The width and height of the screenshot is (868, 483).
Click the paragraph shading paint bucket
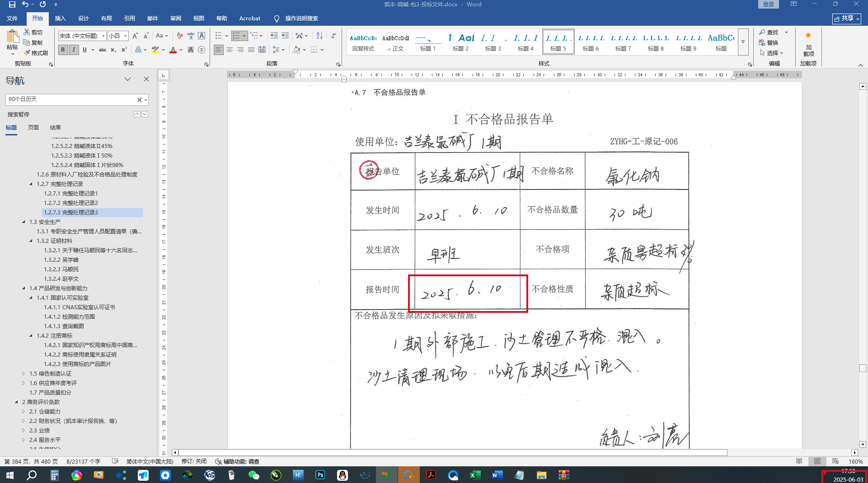[296, 50]
